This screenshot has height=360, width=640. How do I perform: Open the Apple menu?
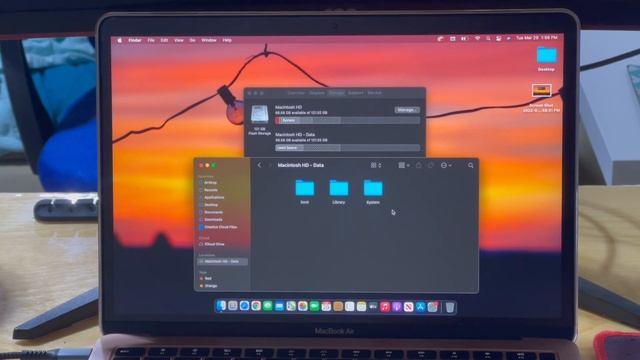click(x=120, y=40)
